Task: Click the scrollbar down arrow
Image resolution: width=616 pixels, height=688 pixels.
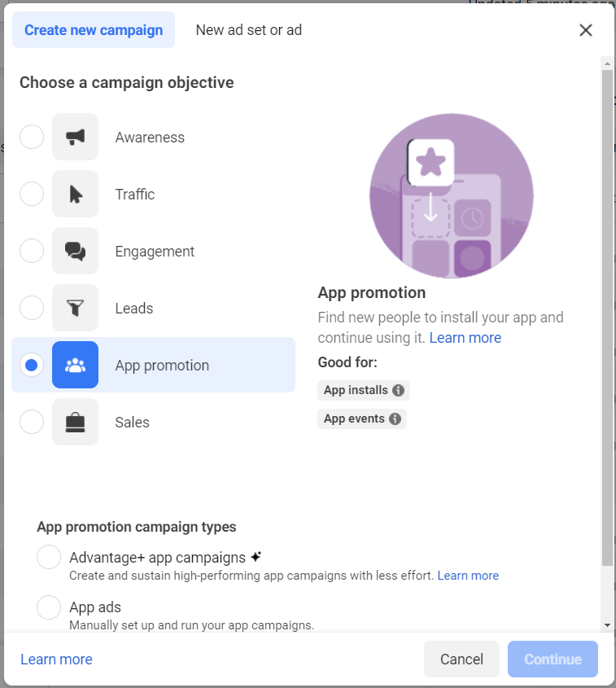Action: coord(607,624)
